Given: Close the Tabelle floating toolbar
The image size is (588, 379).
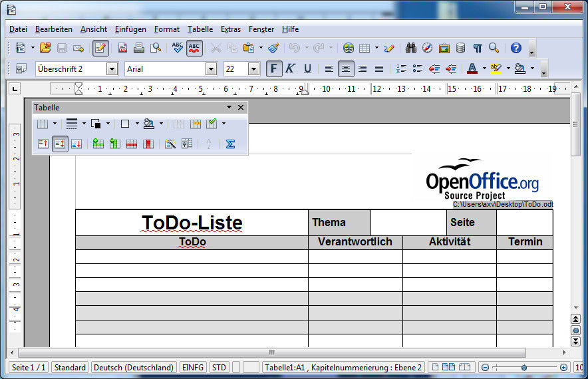Looking at the screenshot, I should (x=241, y=108).
